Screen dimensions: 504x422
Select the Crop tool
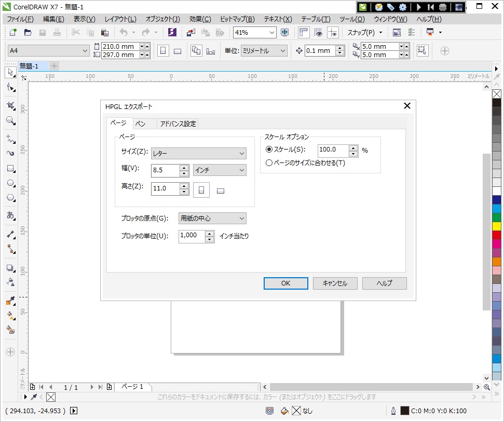click(10, 106)
